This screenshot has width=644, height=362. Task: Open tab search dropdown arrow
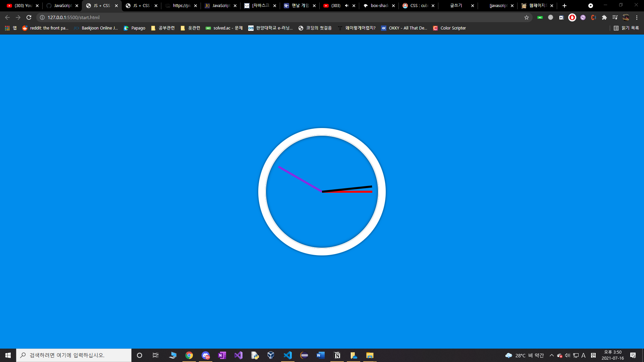[x=591, y=6]
